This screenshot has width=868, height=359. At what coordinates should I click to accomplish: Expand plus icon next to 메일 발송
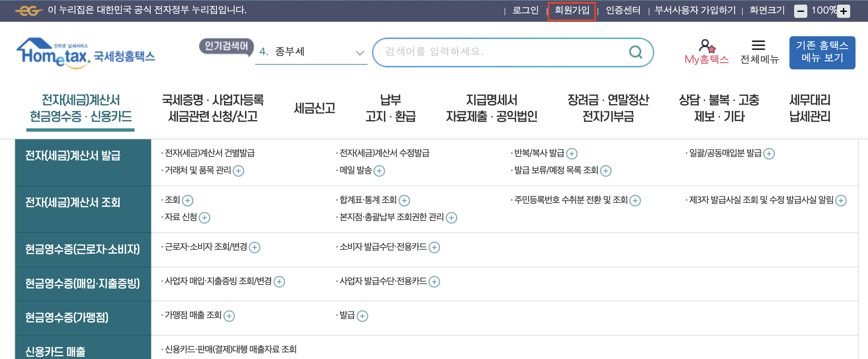[x=379, y=171]
